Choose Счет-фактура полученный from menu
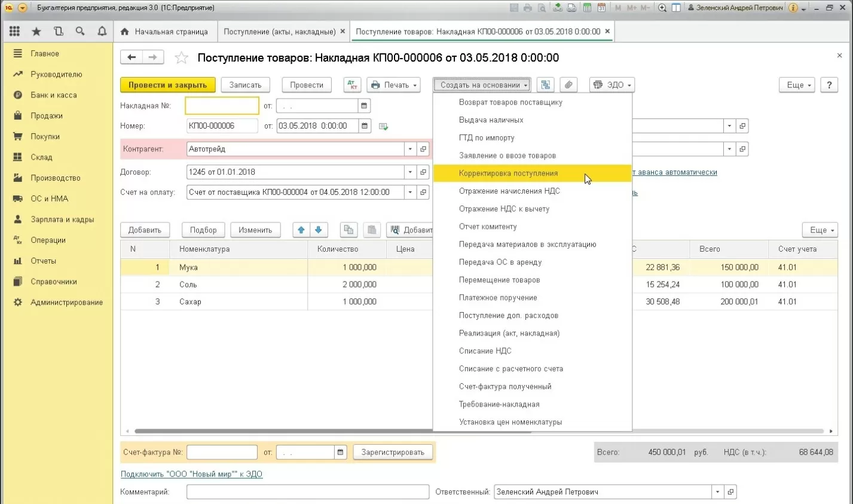The width and height of the screenshot is (853, 504). coord(505,387)
